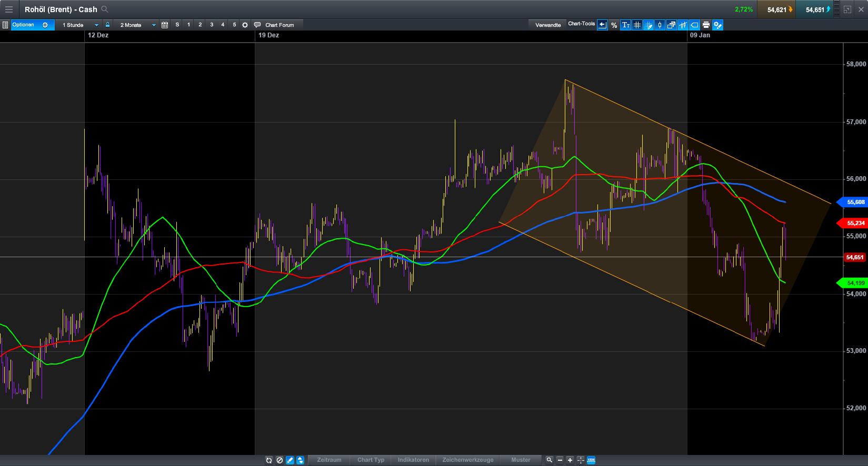Clear drawings with the prohibit icon
Screen dimensions: 868x466
click(280, 460)
